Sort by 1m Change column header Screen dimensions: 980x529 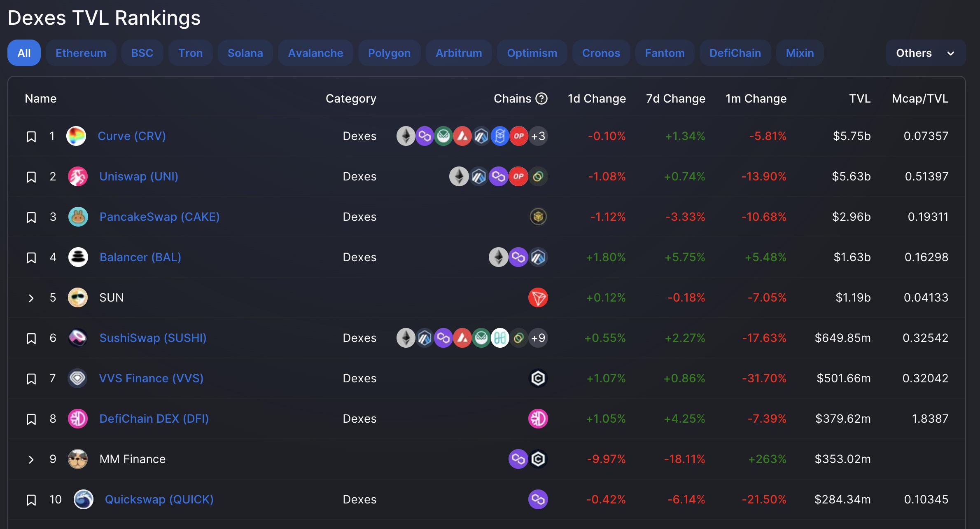pos(756,98)
